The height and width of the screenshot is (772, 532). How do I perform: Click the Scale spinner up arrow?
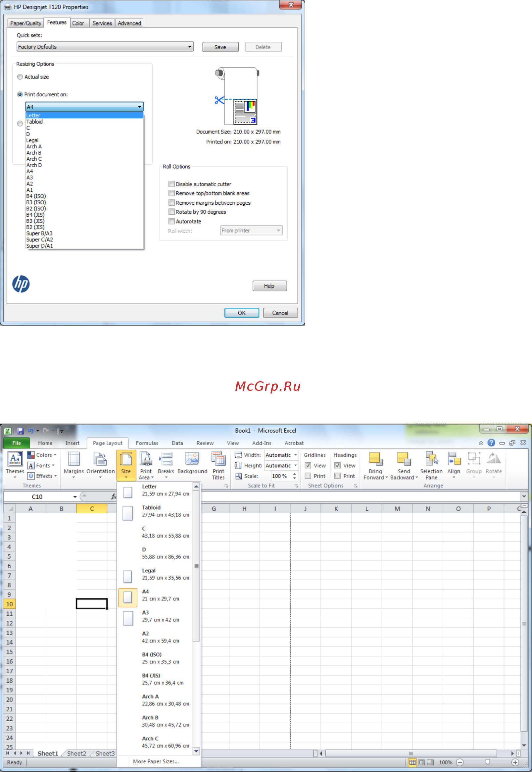coord(295,474)
